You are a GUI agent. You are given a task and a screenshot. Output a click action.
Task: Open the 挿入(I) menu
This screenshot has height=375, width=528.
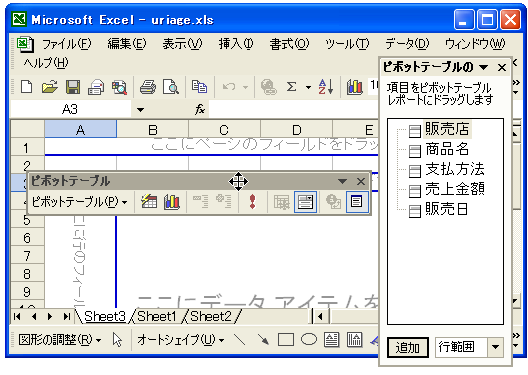pos(236,44)
